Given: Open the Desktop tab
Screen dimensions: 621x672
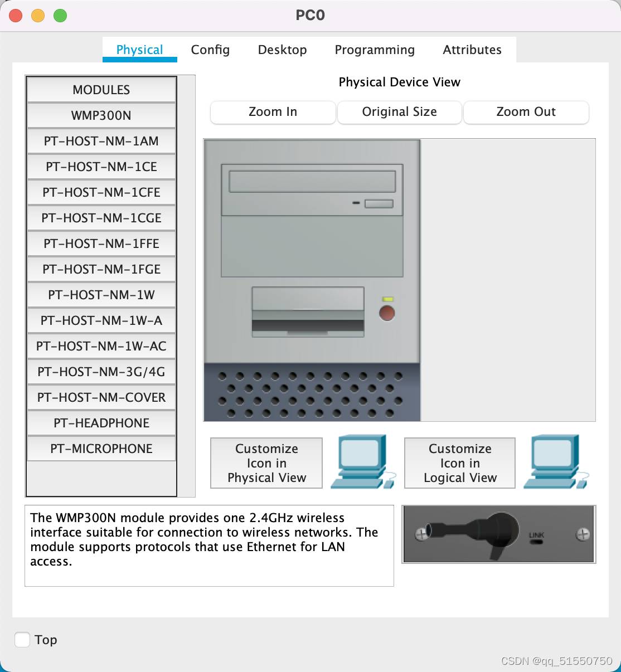Looking at the screenshot, I should [282, 50].
